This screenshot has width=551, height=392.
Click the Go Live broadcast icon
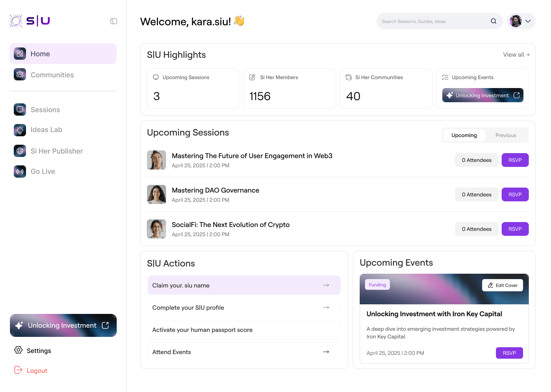tap(20, 171)
